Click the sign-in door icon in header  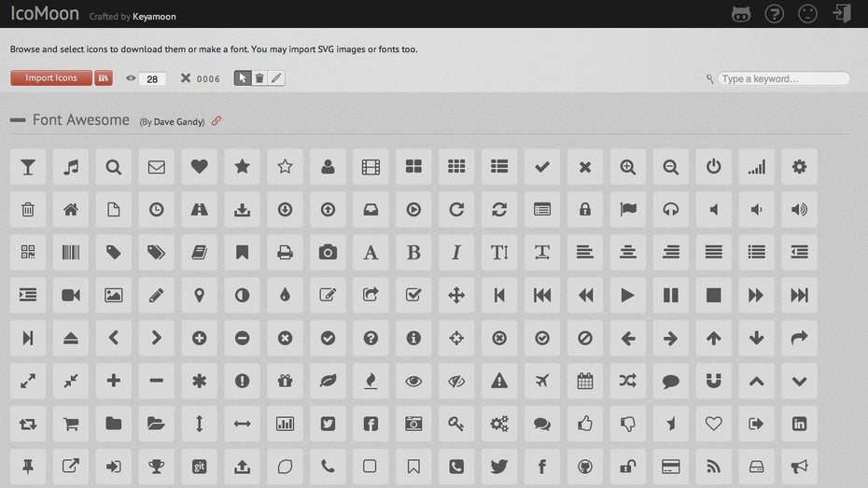pyautogui.click(x=842, y=13)
